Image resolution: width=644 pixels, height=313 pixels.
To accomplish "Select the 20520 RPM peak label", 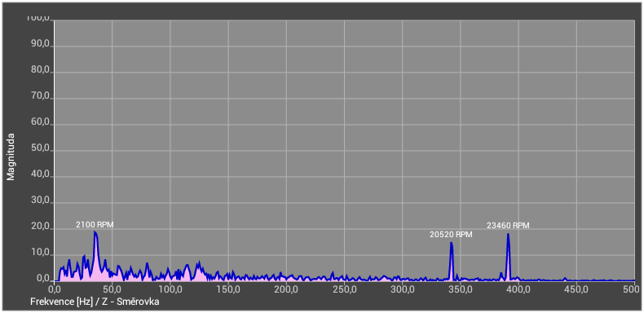I will 451,235.
